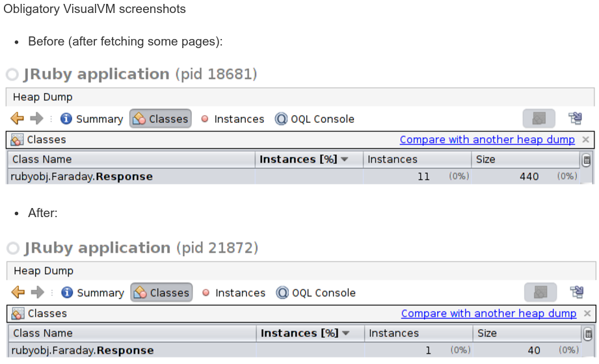The width and height of the screenshot is (599, 364).
Task: Sort by Instances column in pid 21872 table
Action: (x=419, y=333)
